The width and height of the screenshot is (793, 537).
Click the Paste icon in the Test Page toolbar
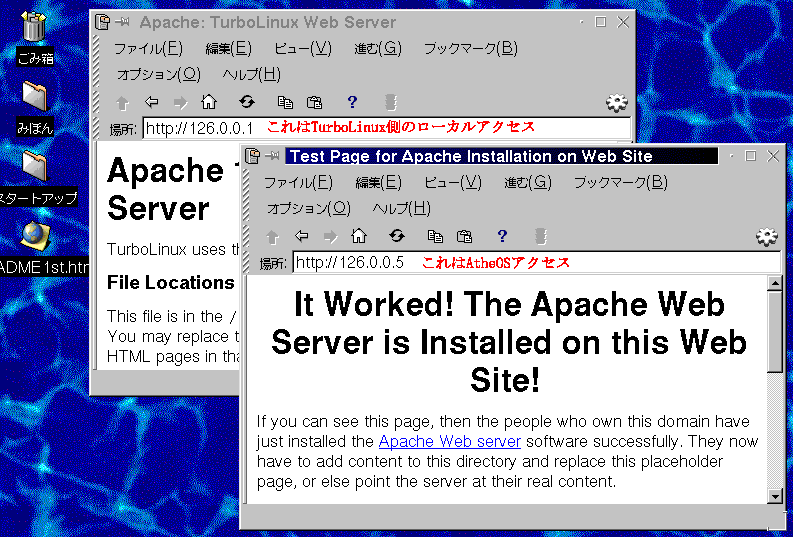click(x=464, y=236)
